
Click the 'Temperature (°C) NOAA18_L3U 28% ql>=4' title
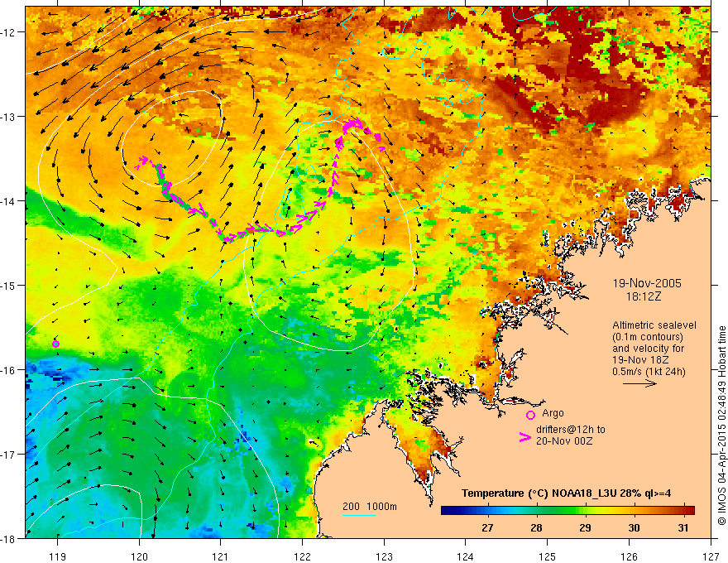566,493
